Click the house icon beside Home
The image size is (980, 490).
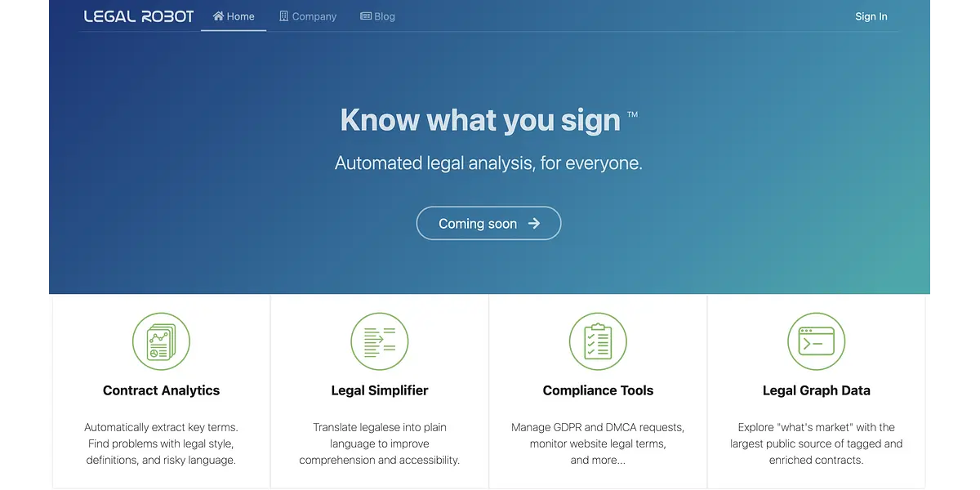click(x=218, y=16)
